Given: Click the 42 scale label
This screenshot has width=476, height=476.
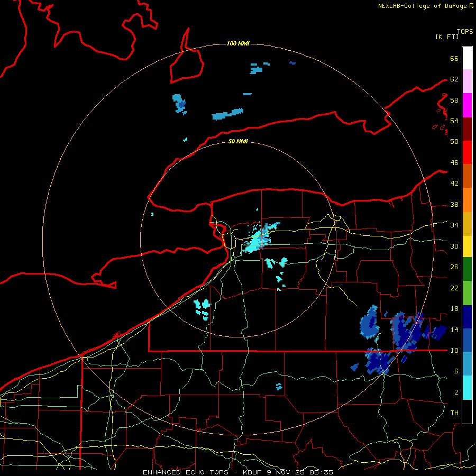Looking at the screenshot, I should (454, 184).
